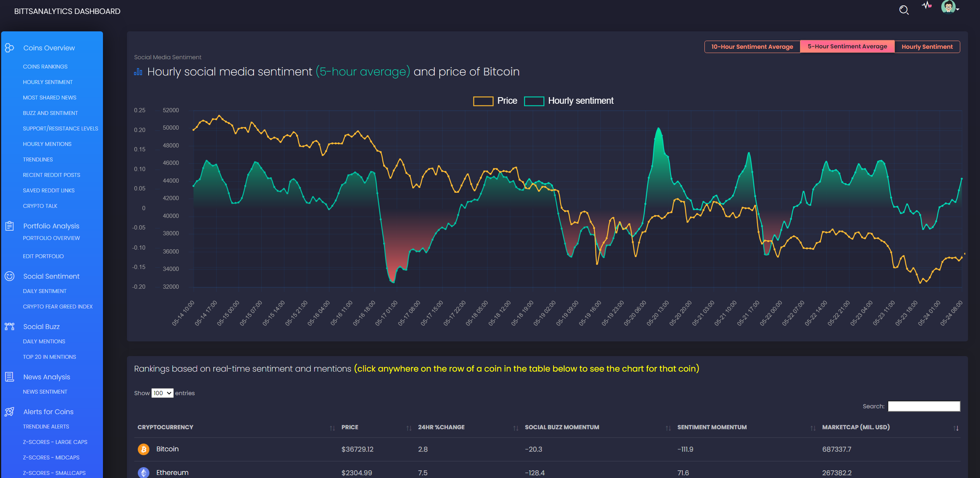Sort by Cryptocurrency column arrows
This screenshot has width=980, height=478.
(x=332, y=428)
